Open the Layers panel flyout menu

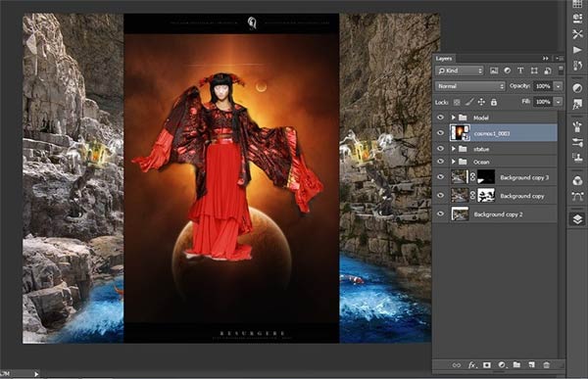pyautogui.click(x=560, y=59)
